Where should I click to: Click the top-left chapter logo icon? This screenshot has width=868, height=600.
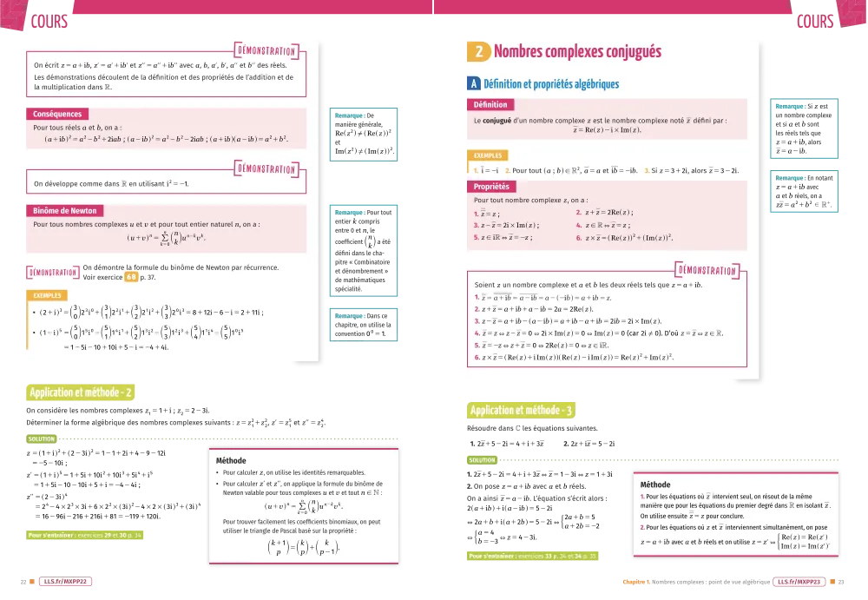[13, 16]
